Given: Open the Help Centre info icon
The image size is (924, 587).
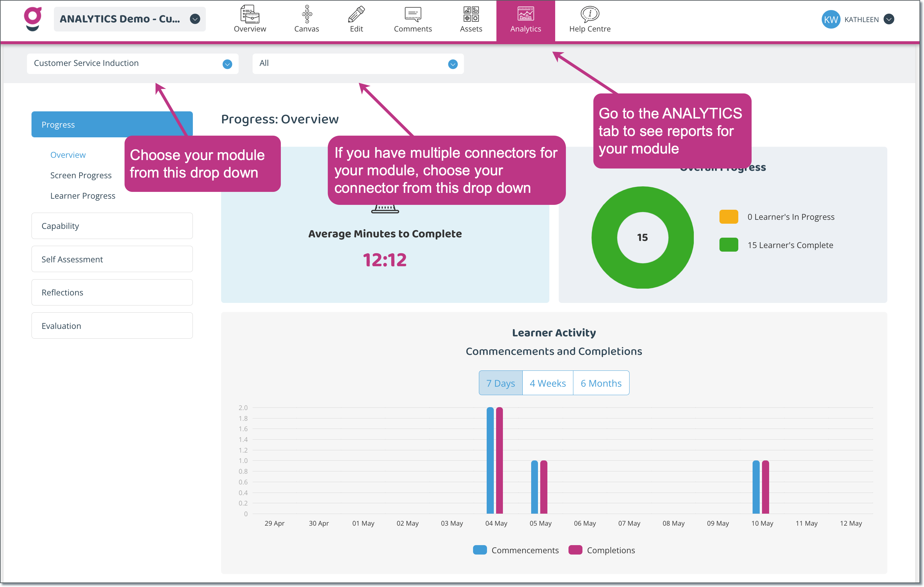Looking at the screenshot, I should click(x=589, y=14).
